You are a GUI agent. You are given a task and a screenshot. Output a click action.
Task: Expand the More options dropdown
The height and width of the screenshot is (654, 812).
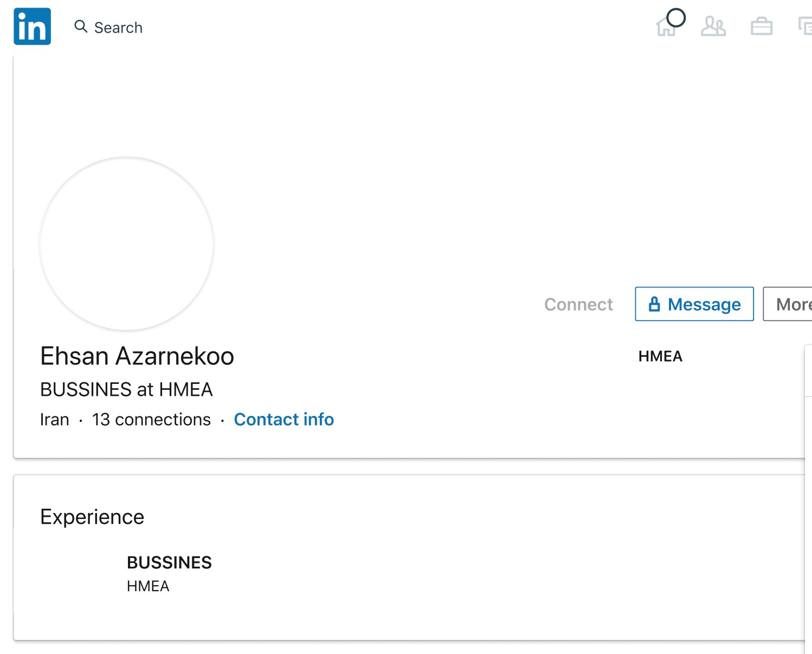pyautogui.click(x=788, y=304)
